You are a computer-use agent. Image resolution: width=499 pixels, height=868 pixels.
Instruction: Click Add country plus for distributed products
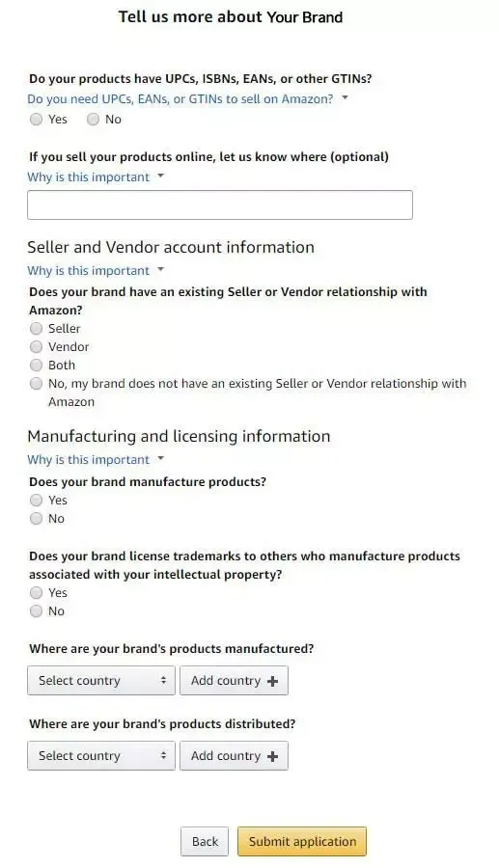point(234,755)
